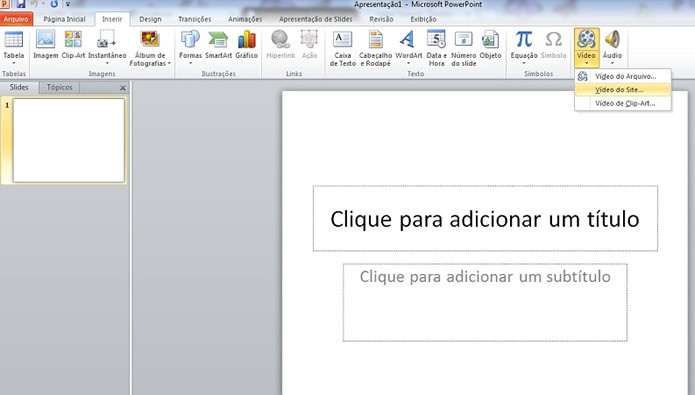Click the subtitle placeholder on the slide
695x395 pixels.
coord(485,302)
